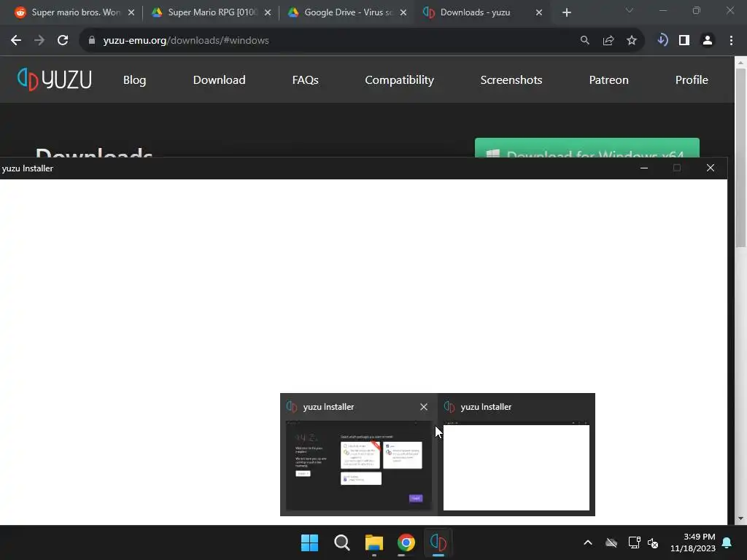Bookmark this page with star icon

(x=632, y=41)
